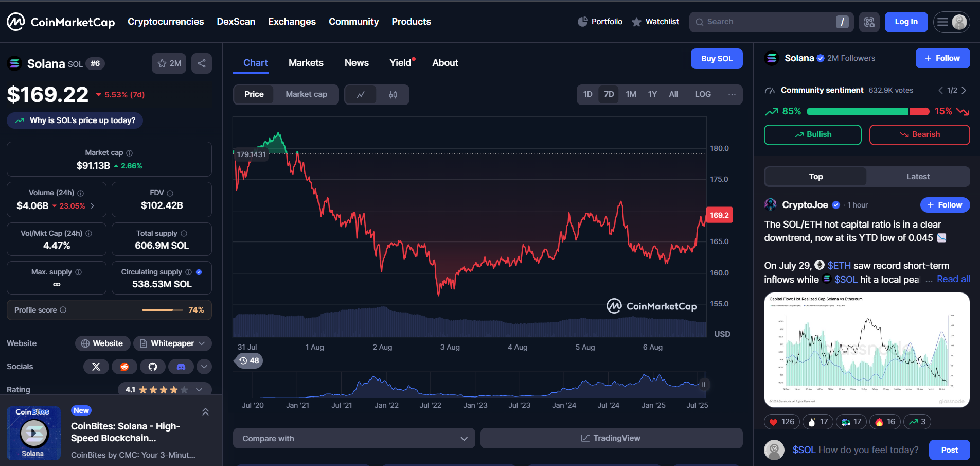Open Solana's X social link
Image resolution: width=980 pixels, height=466 pixels.
coord(96,367)
